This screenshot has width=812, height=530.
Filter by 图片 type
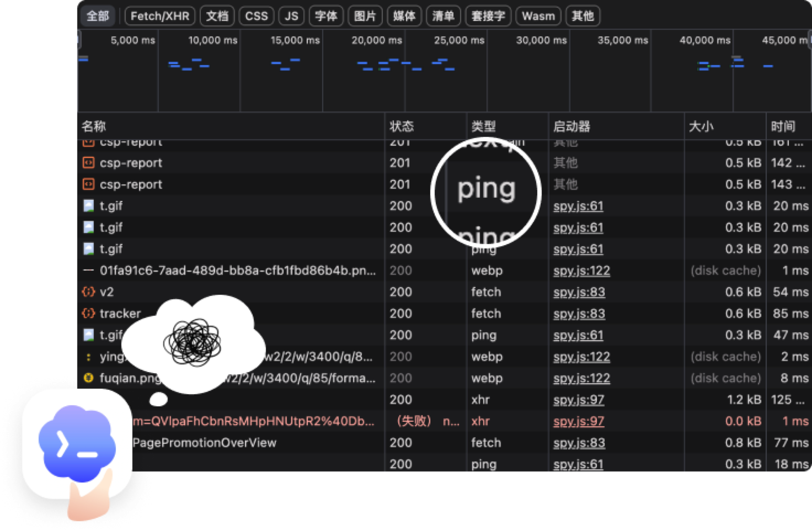365,16
